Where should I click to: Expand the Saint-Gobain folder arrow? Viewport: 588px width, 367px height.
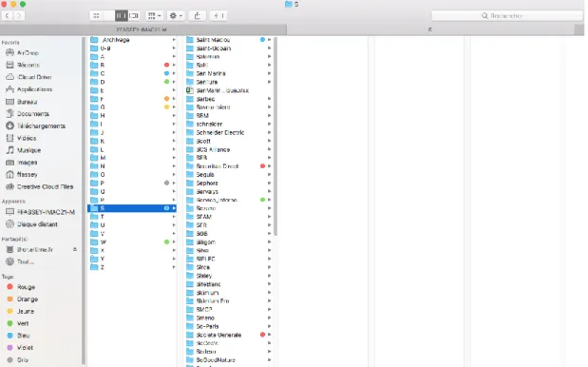(x=269, y=48)
